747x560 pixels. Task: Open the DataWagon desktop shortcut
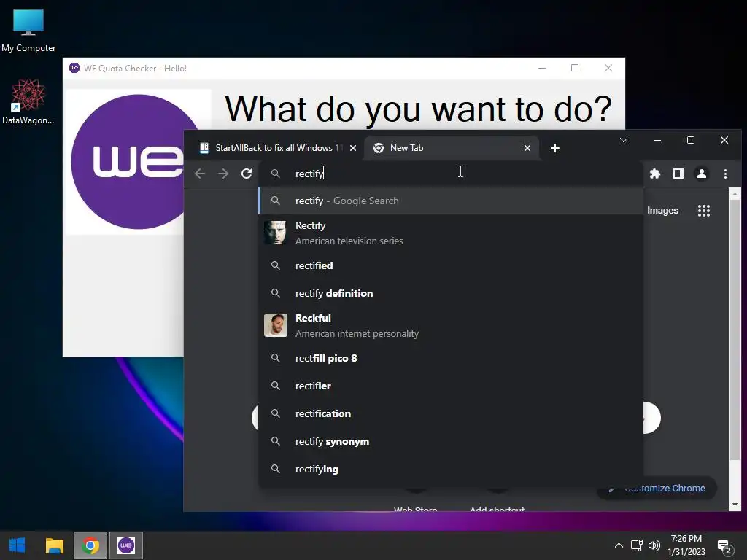pos(28,101)
